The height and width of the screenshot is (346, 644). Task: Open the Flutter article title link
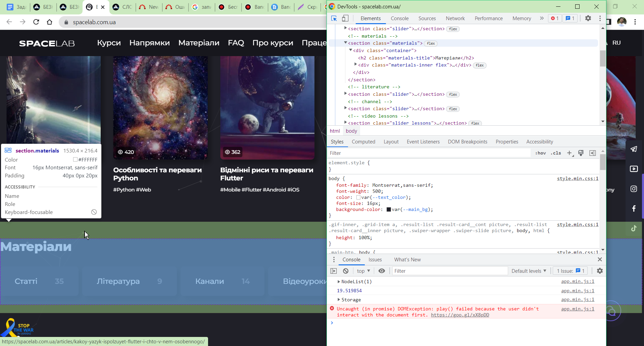(267, 174)
